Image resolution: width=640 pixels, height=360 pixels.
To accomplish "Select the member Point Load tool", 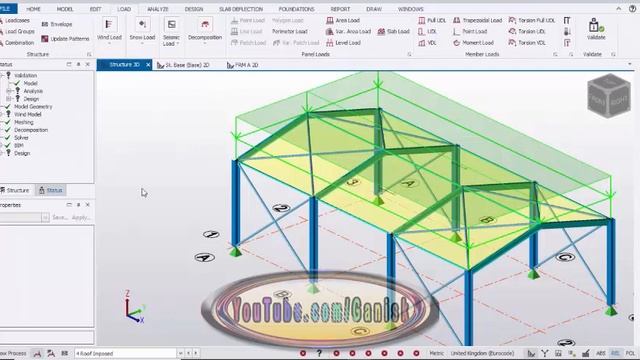I will (x=470, y=31).
